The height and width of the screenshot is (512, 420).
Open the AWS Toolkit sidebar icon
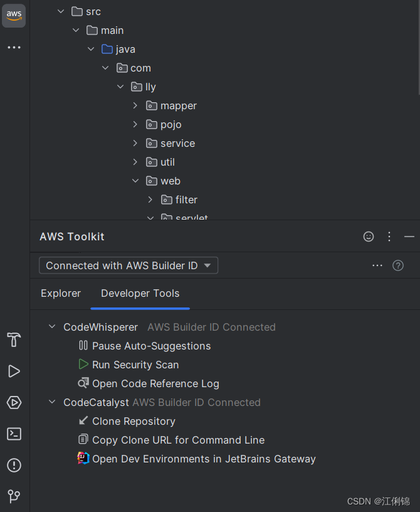tap(14, 15)
